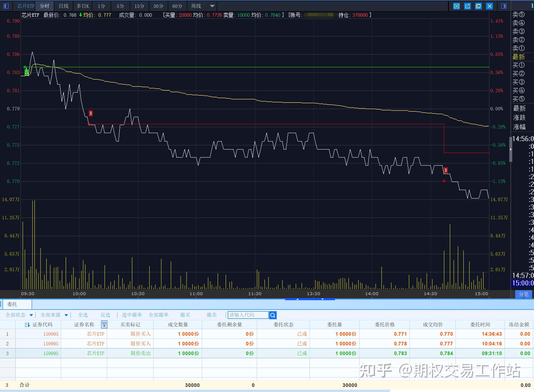Click the 卖① level in order book
This screenshot has height=392, width=534.
(518, 48)
